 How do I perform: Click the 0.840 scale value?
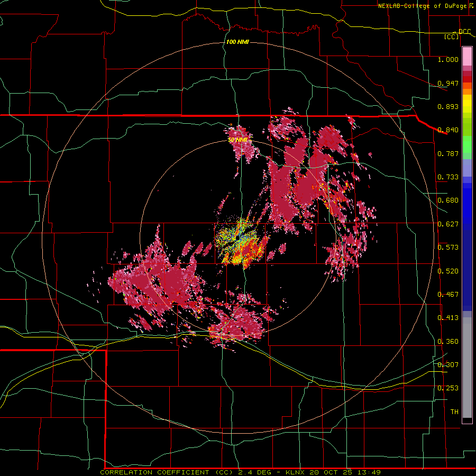click(x=448, y=130)
